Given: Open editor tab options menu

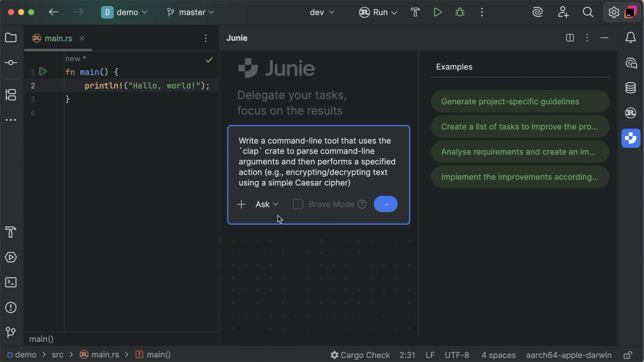Looking at the screenshot, I should [x=206, y=38].
